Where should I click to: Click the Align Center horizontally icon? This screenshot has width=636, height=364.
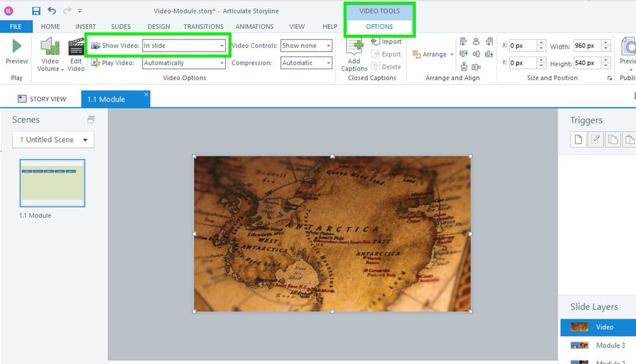[x=476, y=41]
